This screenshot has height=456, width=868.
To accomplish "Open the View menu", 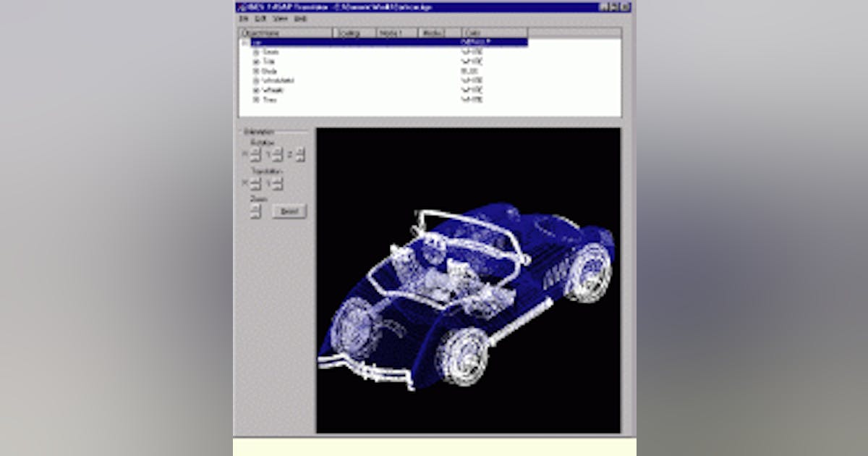I will pos(280,19).
